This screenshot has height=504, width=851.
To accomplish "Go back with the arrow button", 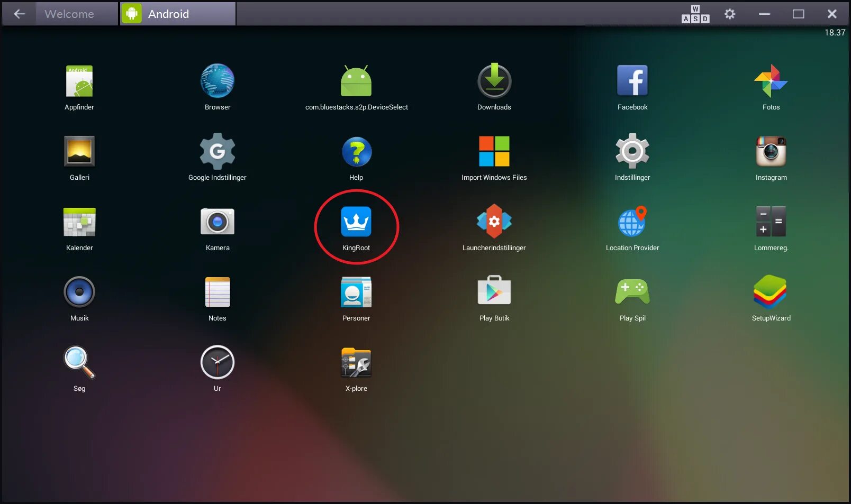I will coord(20,14).
